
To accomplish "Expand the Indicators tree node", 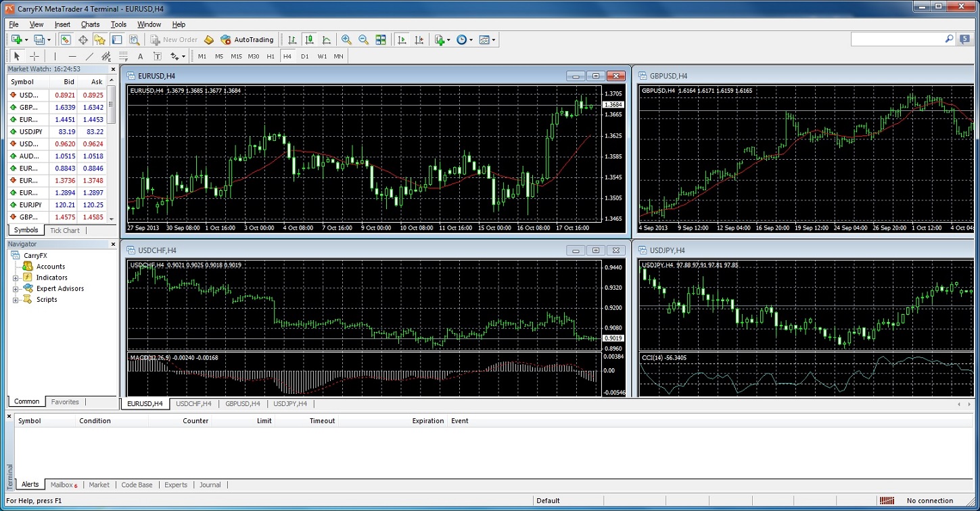I will pos(16,277).
